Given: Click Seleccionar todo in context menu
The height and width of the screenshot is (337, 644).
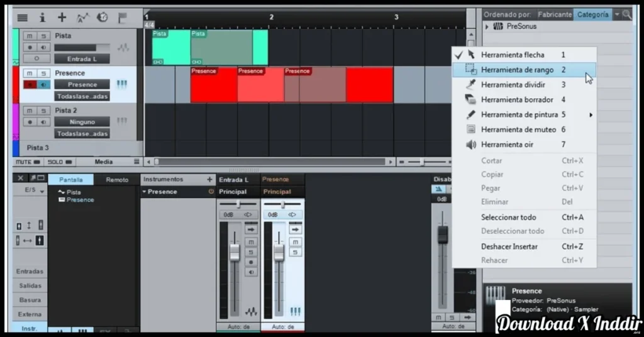Looking at the screenshot, I should pos(524,217).
